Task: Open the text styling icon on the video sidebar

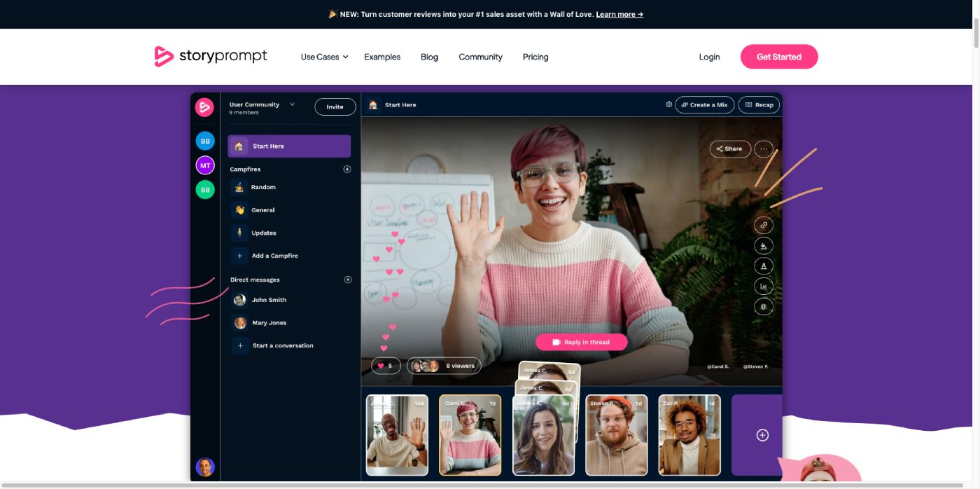Action: click(x=763, y=266)
